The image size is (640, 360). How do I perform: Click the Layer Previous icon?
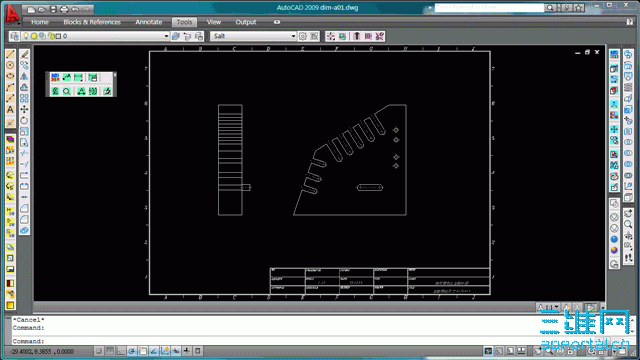187,36
